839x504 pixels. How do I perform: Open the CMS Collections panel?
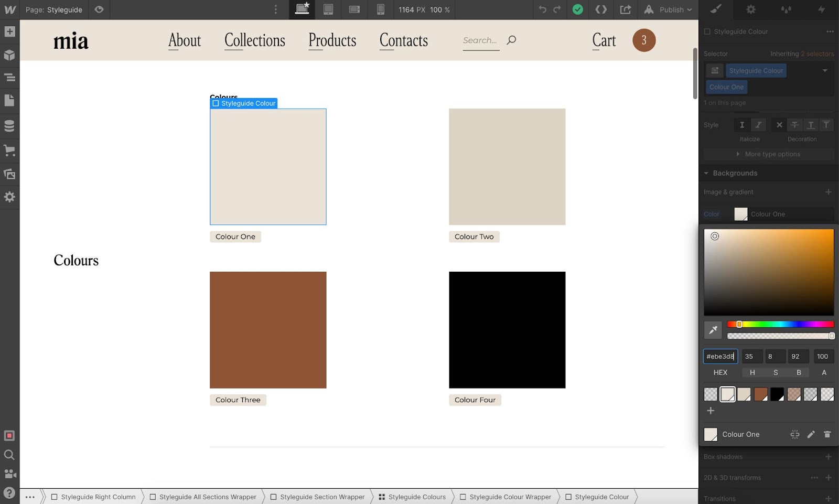9,126
